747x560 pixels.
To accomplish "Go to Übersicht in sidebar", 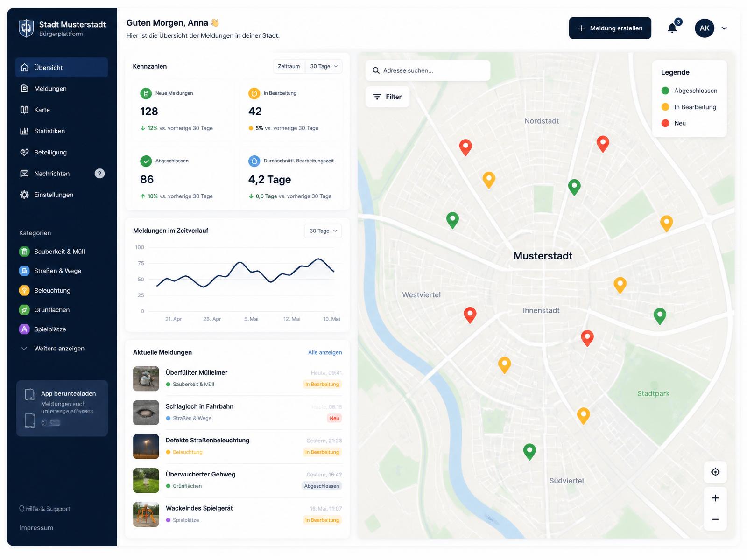I will point(62,67).
